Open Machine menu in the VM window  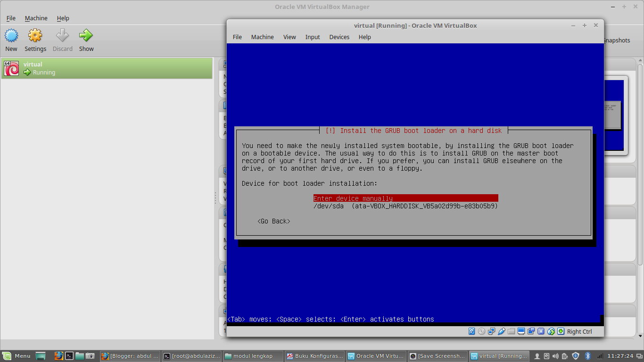click(262, 37)
